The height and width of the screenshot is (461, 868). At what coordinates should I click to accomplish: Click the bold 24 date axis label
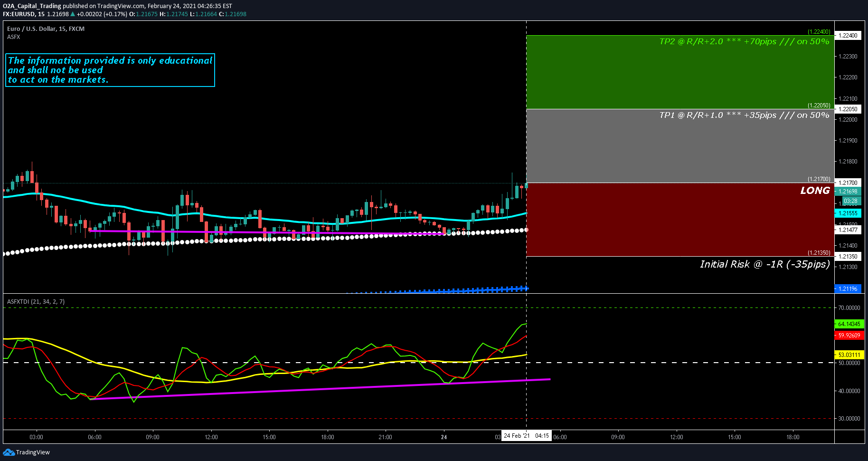point(444,437)
